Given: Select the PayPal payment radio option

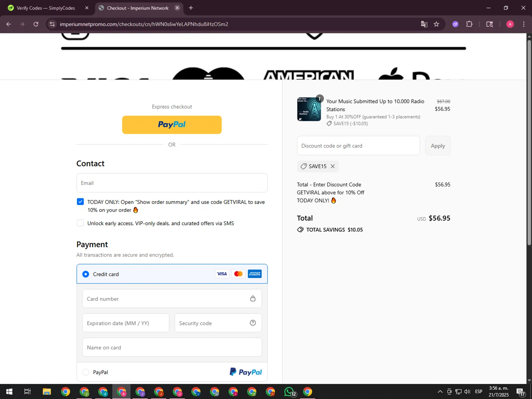Looking at the screenshot, I should click(x=85, y=372).
